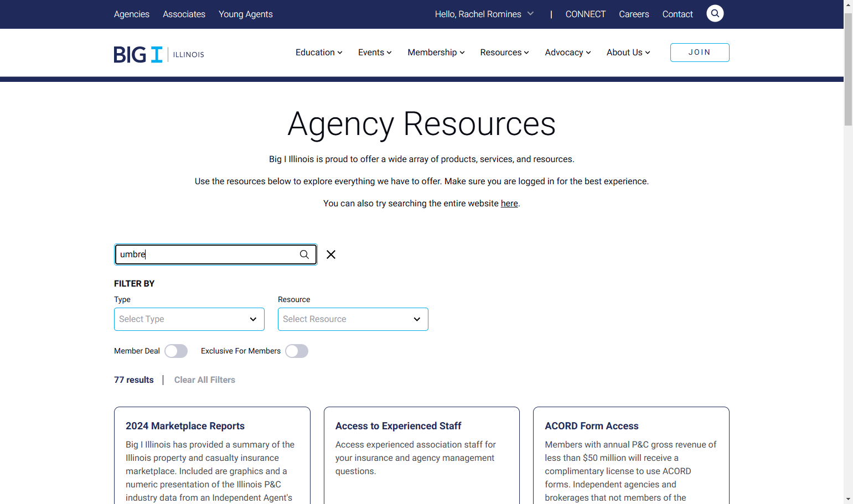Go to the Young Agents section
This screenshot has height=504, width=853.
246,14
